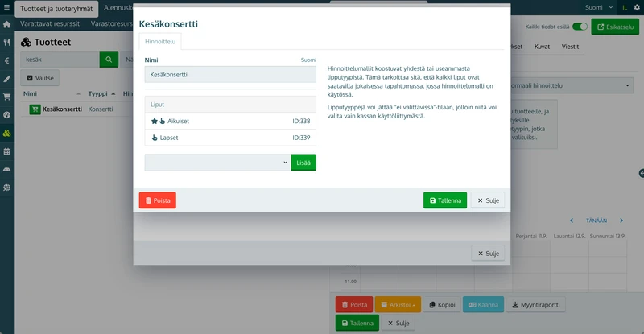644x334 pixels.
Task: Open the products cubes sidebar icon
Action: pos(7,133)
